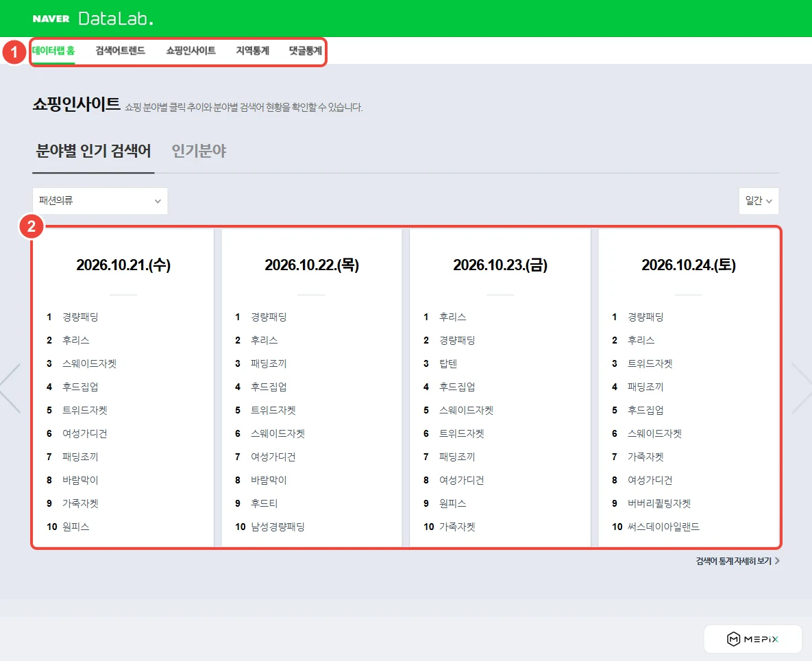Viewport: 812px width, 661px height.
Task: Click 패딩조끼 ranked 7 on 2026.10.21
Action: coord(80,457)
